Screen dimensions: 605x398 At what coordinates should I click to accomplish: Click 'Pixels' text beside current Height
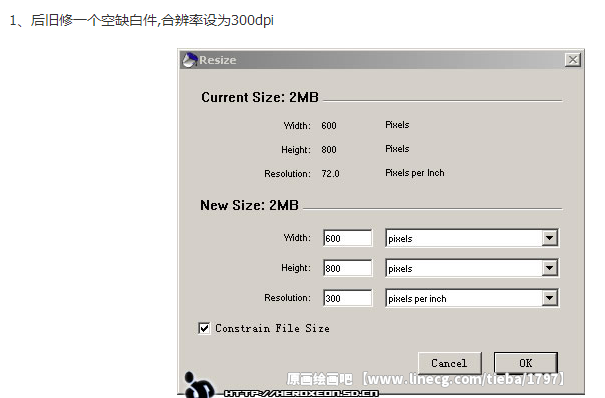(x=397, y=149)
